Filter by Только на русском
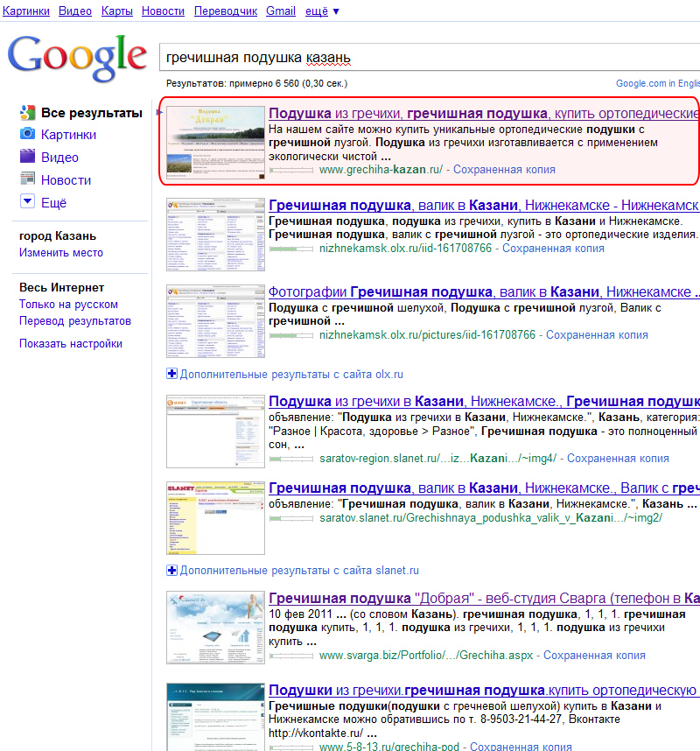The height and width of the screenshot is (751, 700). [68, 304]
